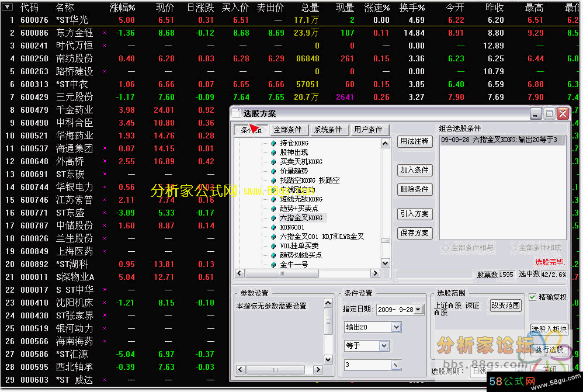Click the icon beside KONG001
This screenshot has height=392, width=583.
point(273,227)
